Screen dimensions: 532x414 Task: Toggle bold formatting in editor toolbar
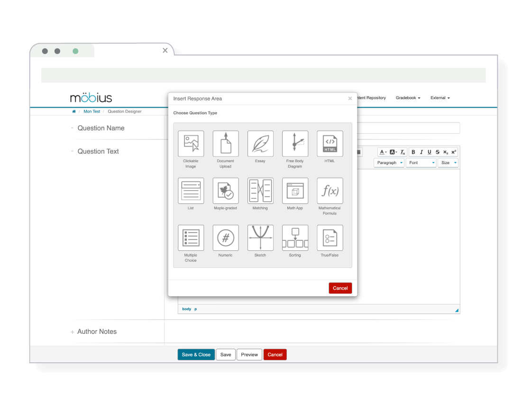click(x=413, y=152)
